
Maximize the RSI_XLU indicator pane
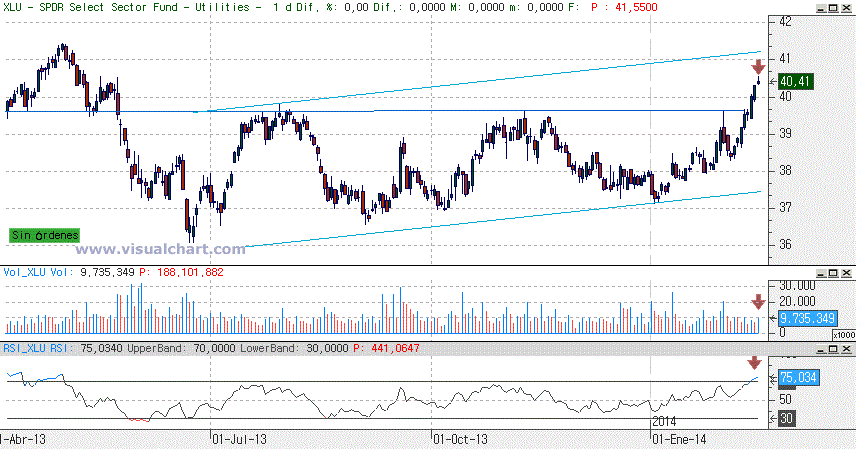[833, 348]
